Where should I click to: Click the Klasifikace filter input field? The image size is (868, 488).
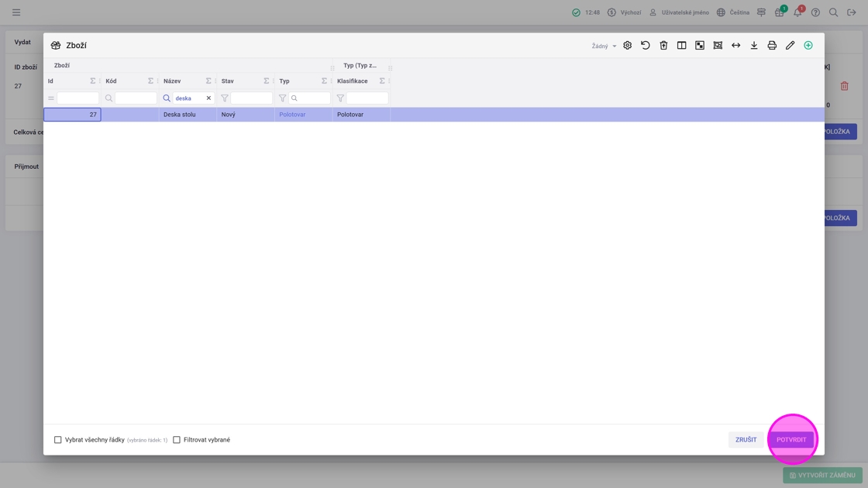coord(367,98)
